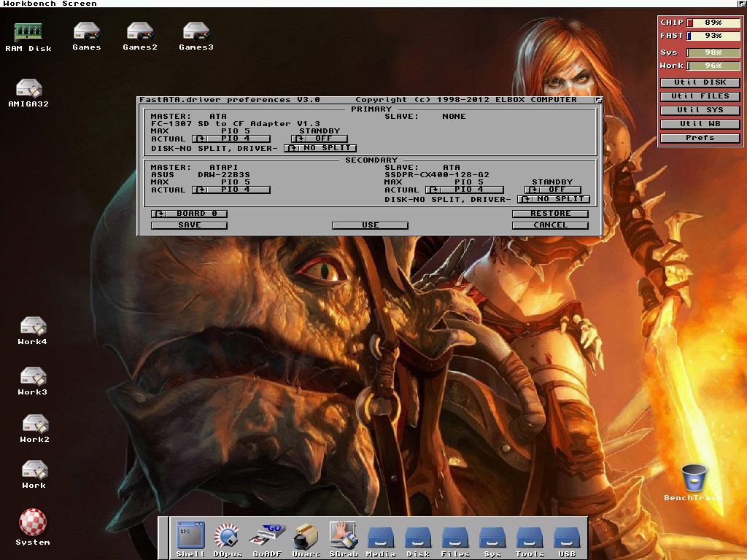
Task: Click the Prefs button in side panel
Action: 700,138
